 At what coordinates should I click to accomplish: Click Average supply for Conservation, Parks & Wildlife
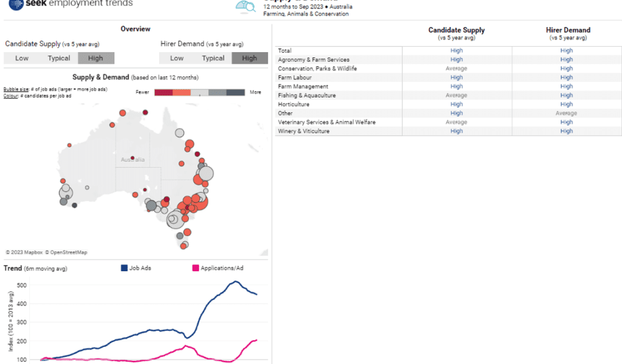pyautogui.click(x=456, y=69)
